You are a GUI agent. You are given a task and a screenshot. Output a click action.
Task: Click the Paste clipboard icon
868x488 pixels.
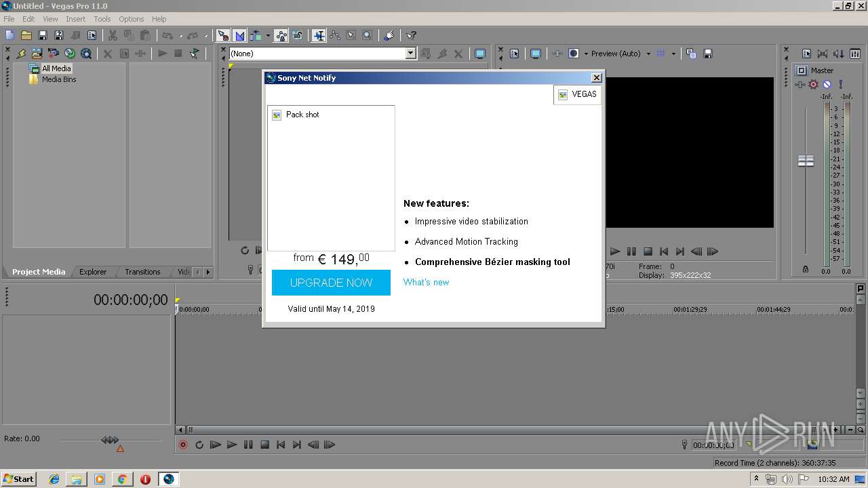point(145,35)
